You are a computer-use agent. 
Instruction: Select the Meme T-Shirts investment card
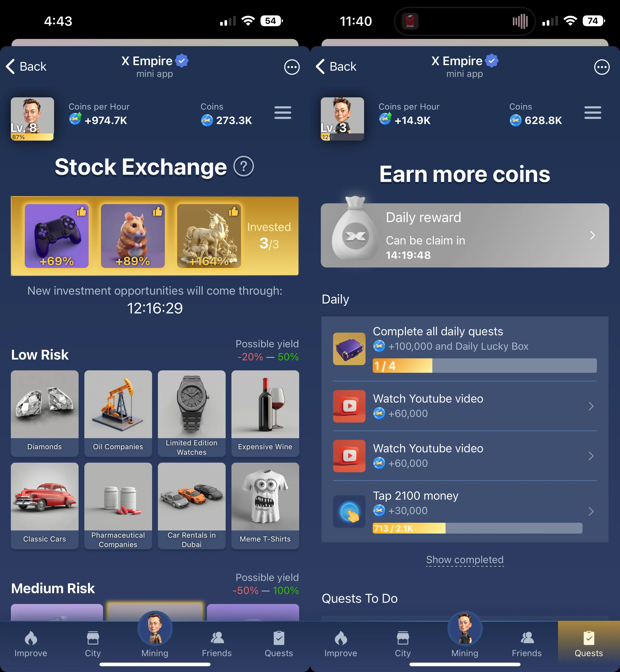[x=265, y=506]
